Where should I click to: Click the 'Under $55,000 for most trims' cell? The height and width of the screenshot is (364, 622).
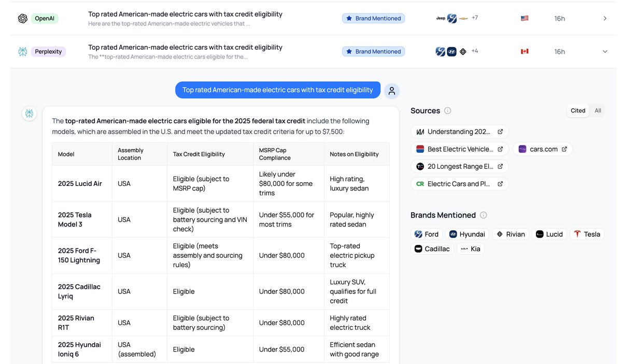tap(289, 220)
